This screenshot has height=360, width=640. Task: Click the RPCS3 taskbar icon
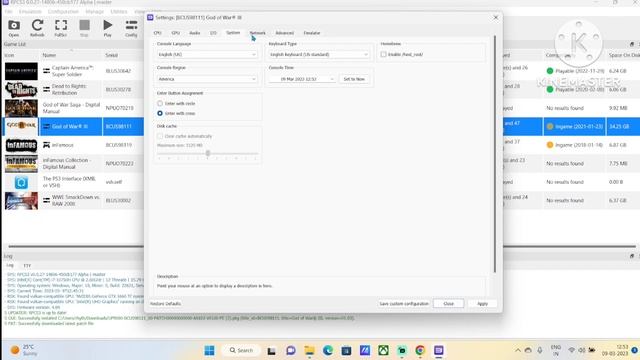[x=439, y=351]
